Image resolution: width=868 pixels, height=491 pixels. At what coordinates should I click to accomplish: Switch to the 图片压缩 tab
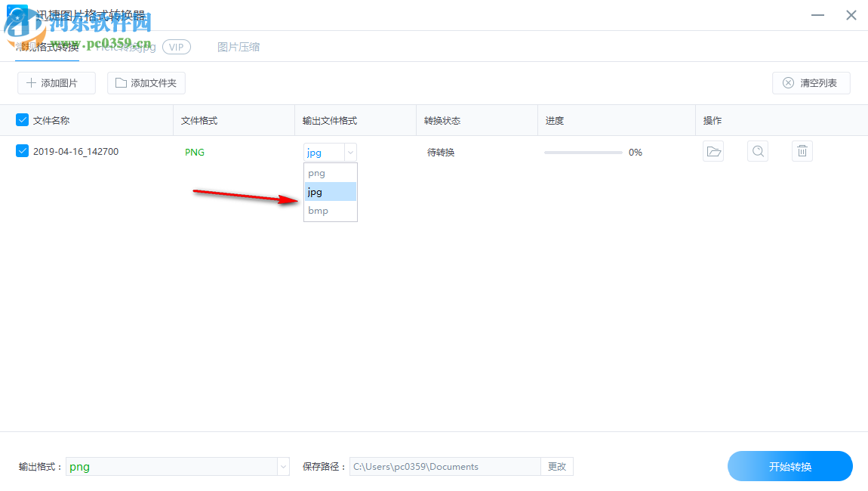(239, 46)
